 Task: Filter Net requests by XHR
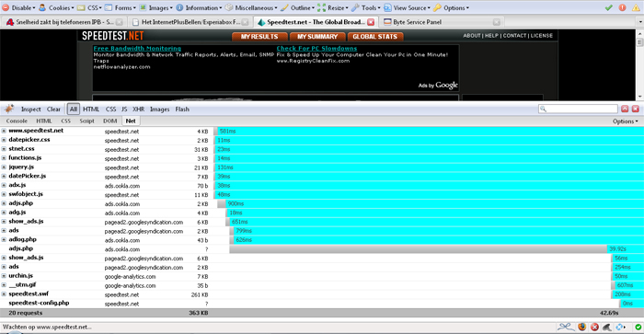[138, 109]
